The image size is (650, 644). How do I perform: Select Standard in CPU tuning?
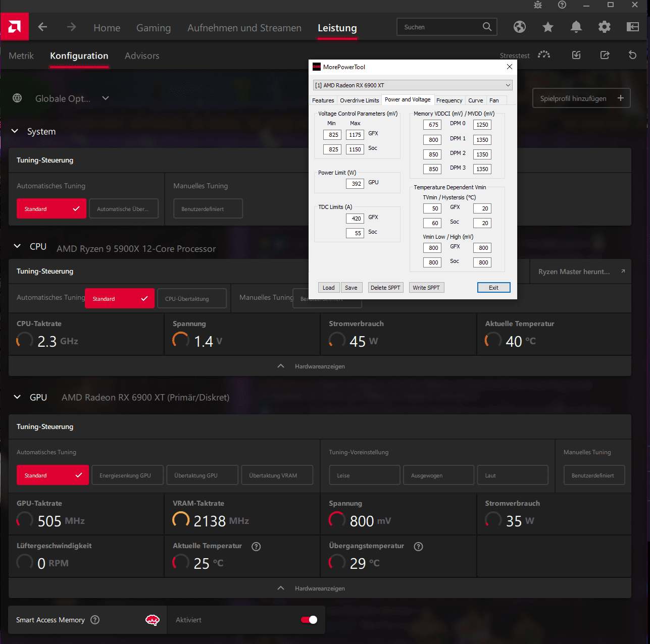120,299
